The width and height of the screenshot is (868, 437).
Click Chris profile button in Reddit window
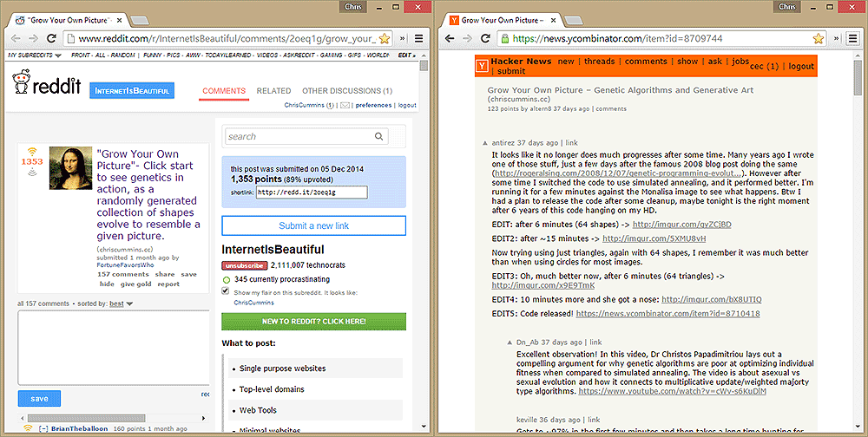click(x=352, y=7)
